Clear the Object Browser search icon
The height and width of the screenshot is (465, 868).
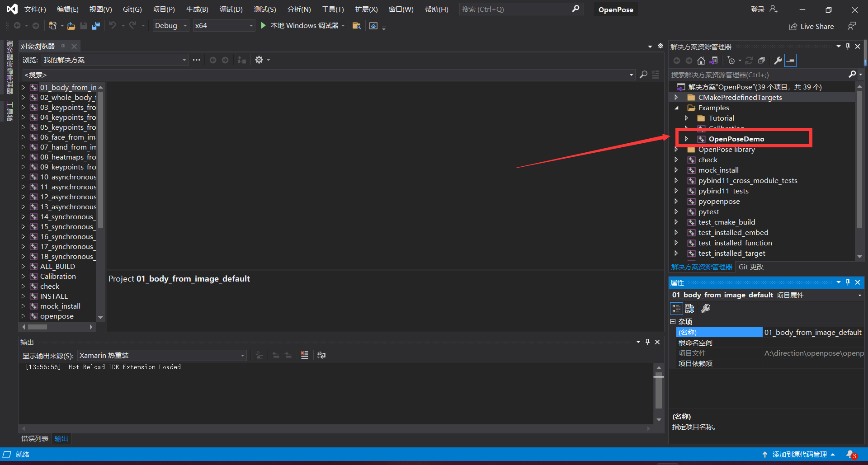[656, 75]
